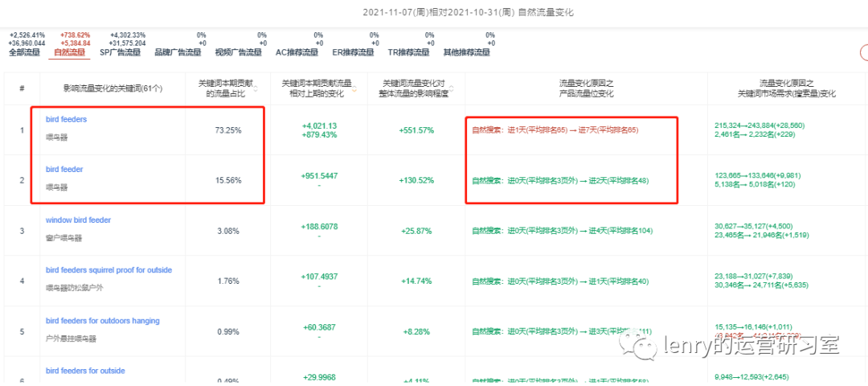
Task: Select the 自然流量 tab
Action: click(x=70, y=53)
